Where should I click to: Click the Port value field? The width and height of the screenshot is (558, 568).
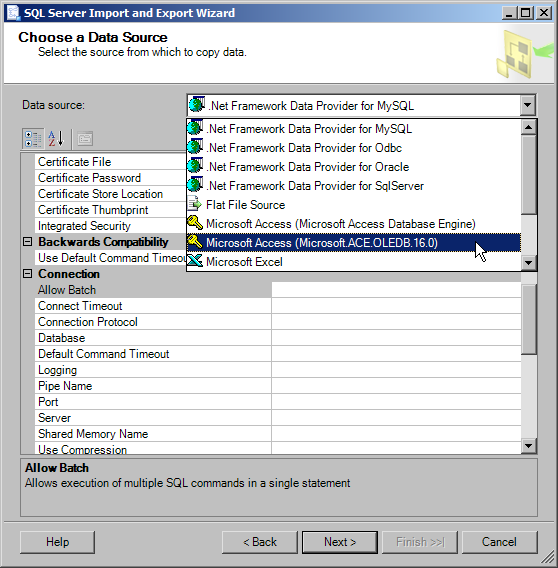[x=396, y=402]
